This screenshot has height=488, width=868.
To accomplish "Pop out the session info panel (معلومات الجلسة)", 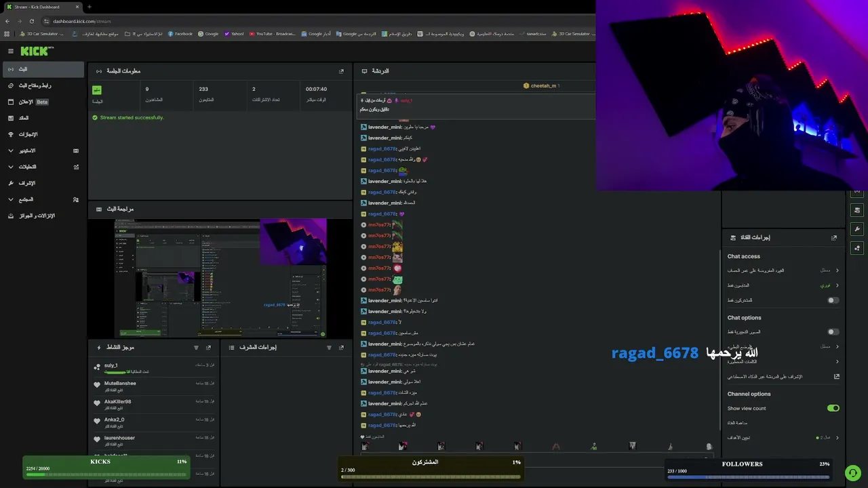I will click(x=341, y=71).
